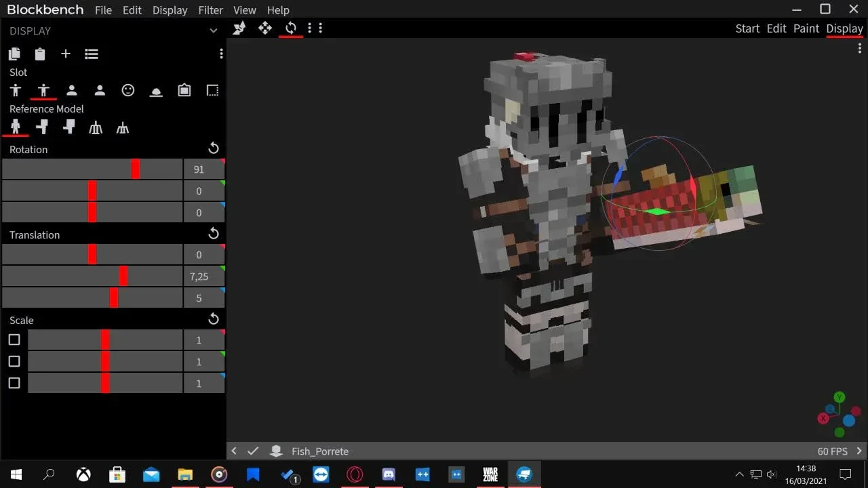Open the File menu
868x488 pixels.
coord(103,10)
